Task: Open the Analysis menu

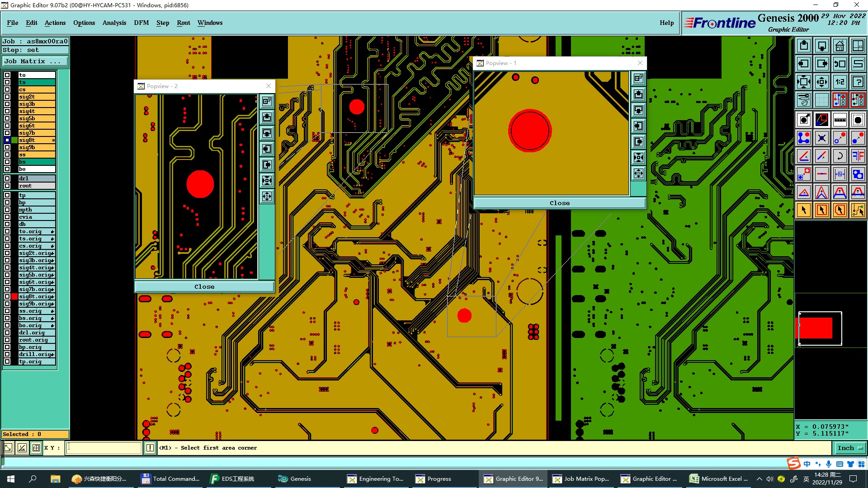Action: click(114, 23)
